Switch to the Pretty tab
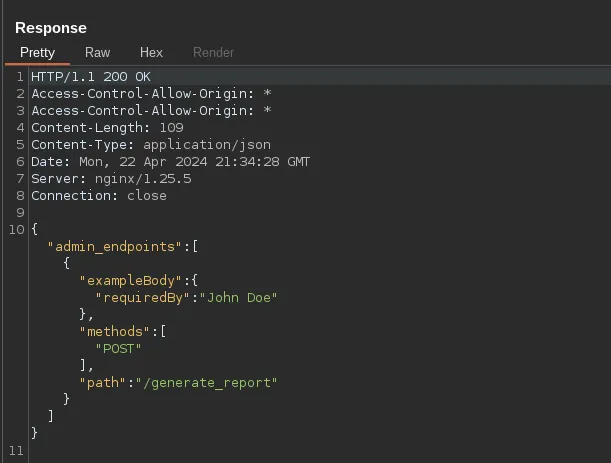Image resolution: width=611 pixels, height=463 pixels. click(x=37, y=52)
